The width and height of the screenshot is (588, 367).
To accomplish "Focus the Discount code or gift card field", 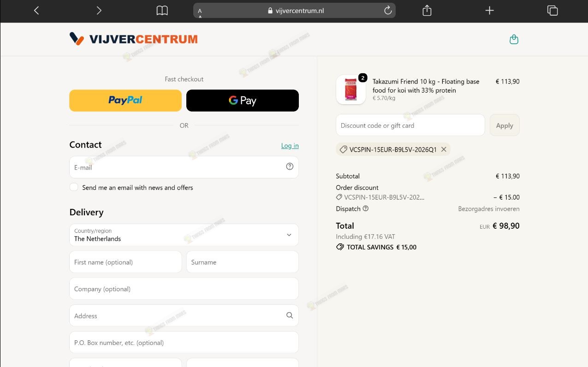I will point(410,125).
